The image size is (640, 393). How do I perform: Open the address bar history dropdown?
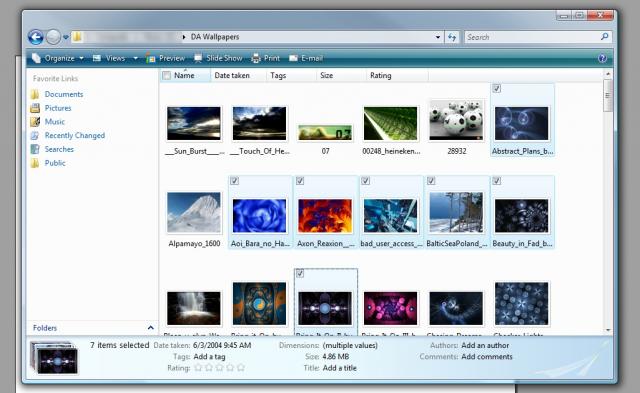pyautogui.click(x=438, y=37)
